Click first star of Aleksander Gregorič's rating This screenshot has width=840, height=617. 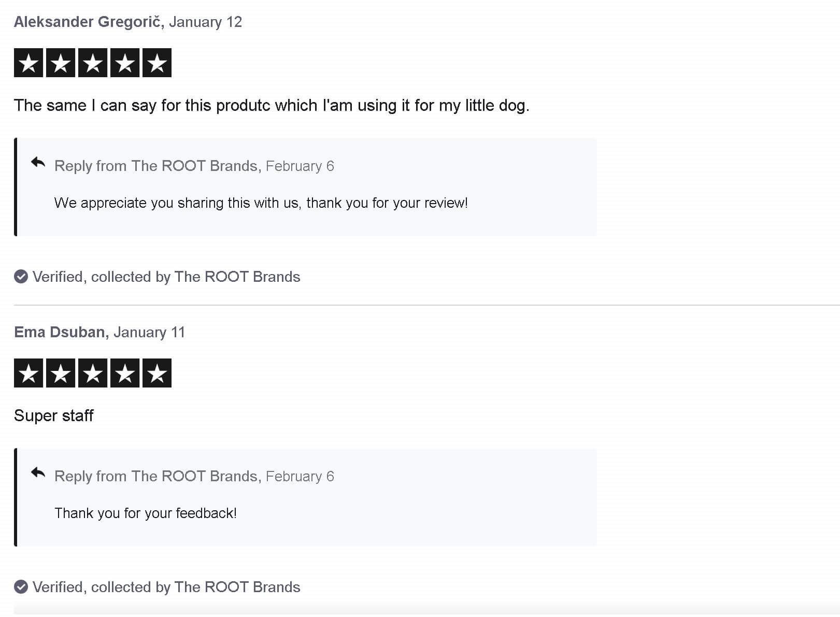pyautogui.click(x=29, y=63)
